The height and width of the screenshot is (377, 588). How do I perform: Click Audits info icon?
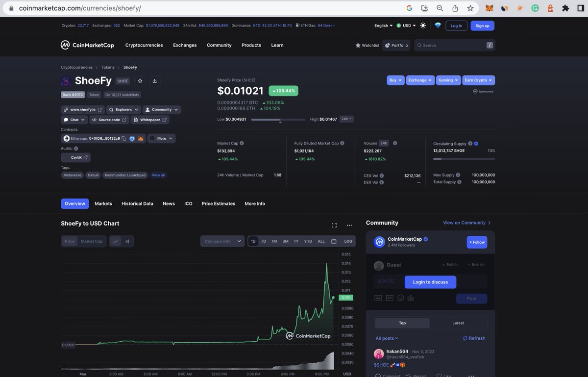tap(76, 148)
